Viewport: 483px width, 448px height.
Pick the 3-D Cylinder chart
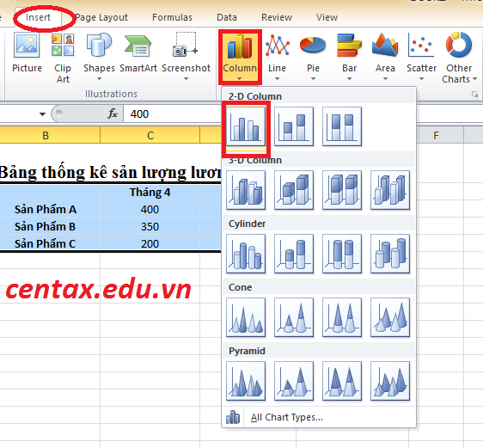coord(390,254)
